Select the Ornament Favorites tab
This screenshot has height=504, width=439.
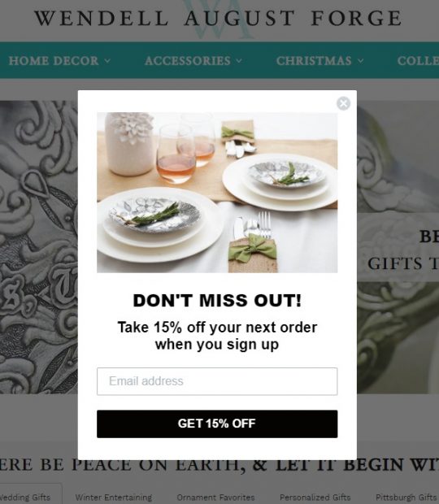point(215,497)
